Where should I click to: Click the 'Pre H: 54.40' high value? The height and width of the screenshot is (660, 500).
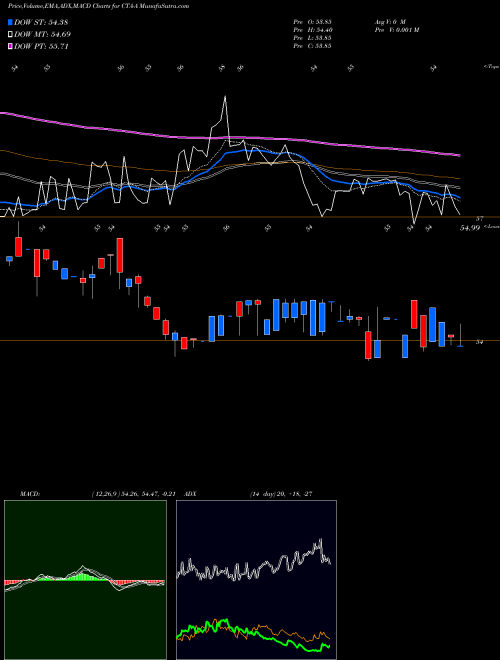pos(312,30)
